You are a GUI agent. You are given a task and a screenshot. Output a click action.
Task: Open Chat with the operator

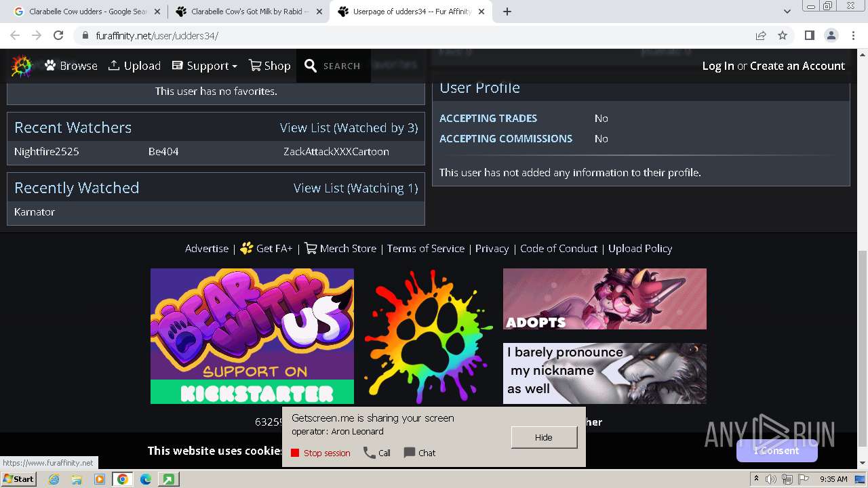(x=420, y=453)
